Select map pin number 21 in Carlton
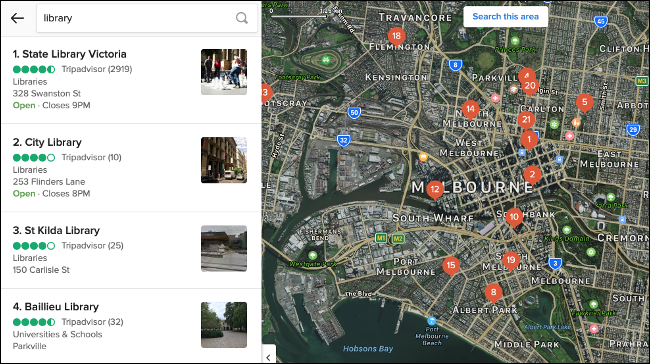 [x=526, y=120]
